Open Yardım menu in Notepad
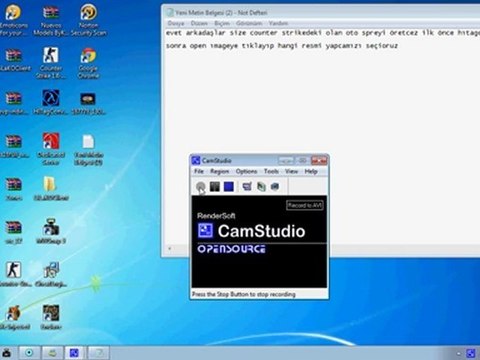Viewport: 480px width, 360px height. (278, 23)
